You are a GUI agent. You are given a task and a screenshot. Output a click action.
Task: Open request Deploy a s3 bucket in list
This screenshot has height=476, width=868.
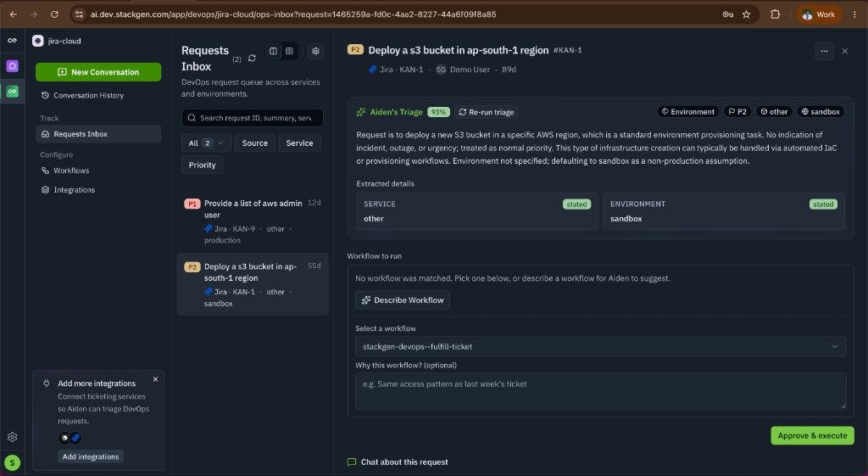253,284
